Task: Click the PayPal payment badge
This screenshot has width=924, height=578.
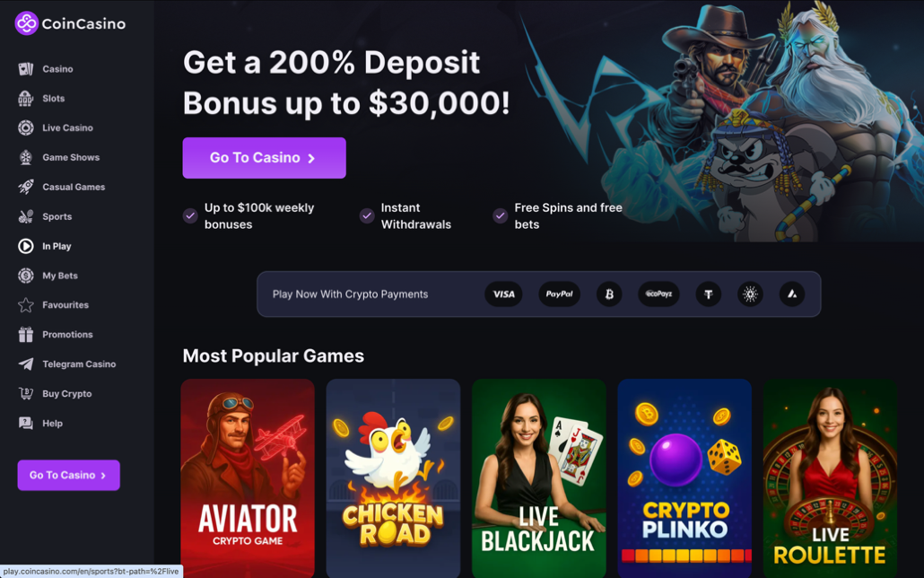Action: click(x=559, y=293)
